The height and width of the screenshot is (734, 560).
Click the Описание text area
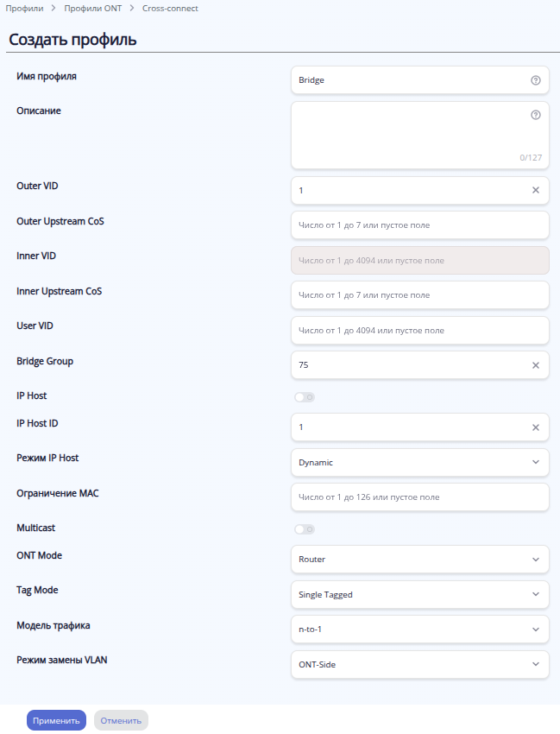coord(406,136)
